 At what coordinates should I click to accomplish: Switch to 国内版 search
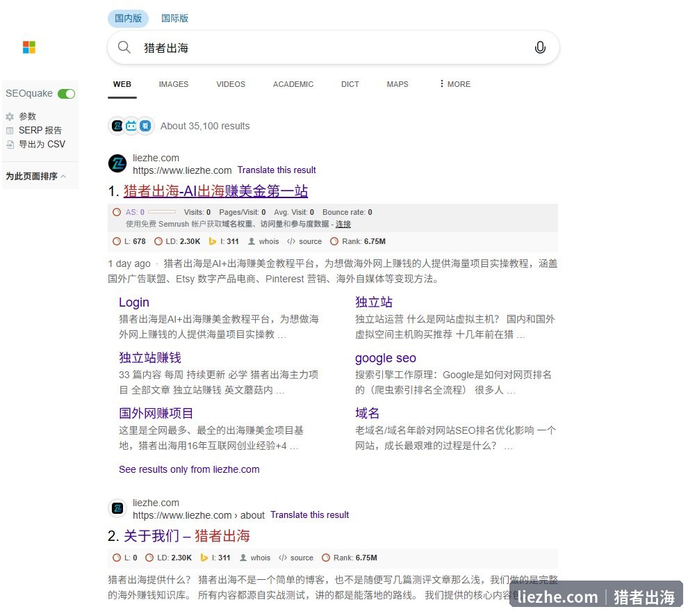pyautogui.click(x=128, y=19)
